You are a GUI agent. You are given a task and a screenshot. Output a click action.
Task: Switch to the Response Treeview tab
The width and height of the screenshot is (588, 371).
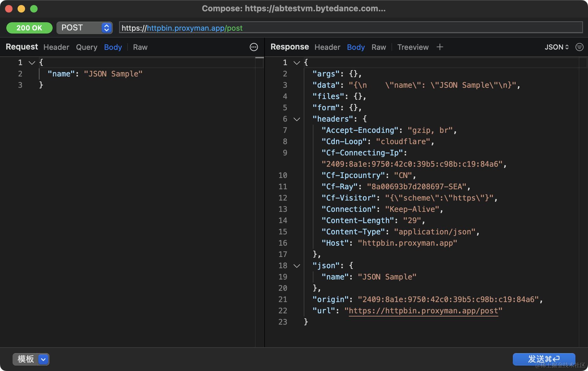click(413, 47)
